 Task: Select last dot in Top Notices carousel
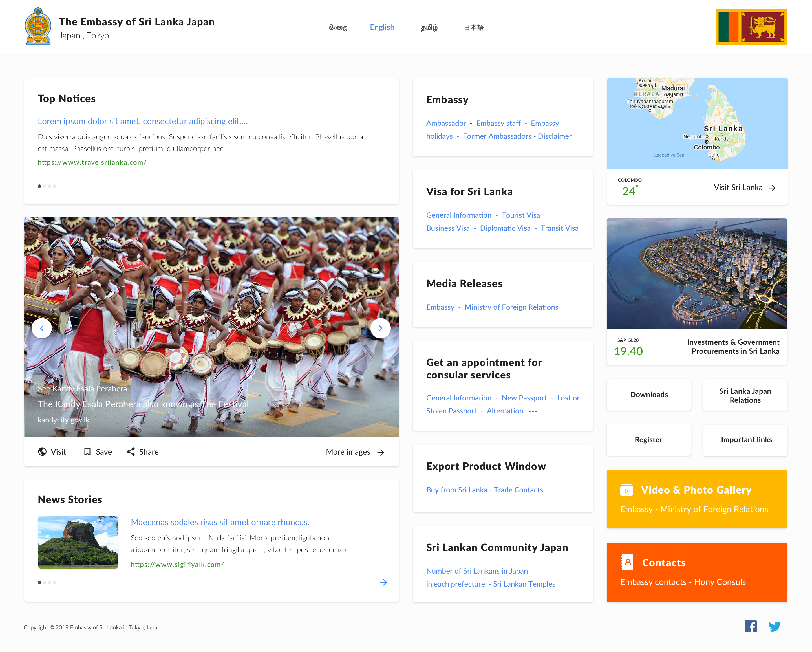click(x=55, y=186)
